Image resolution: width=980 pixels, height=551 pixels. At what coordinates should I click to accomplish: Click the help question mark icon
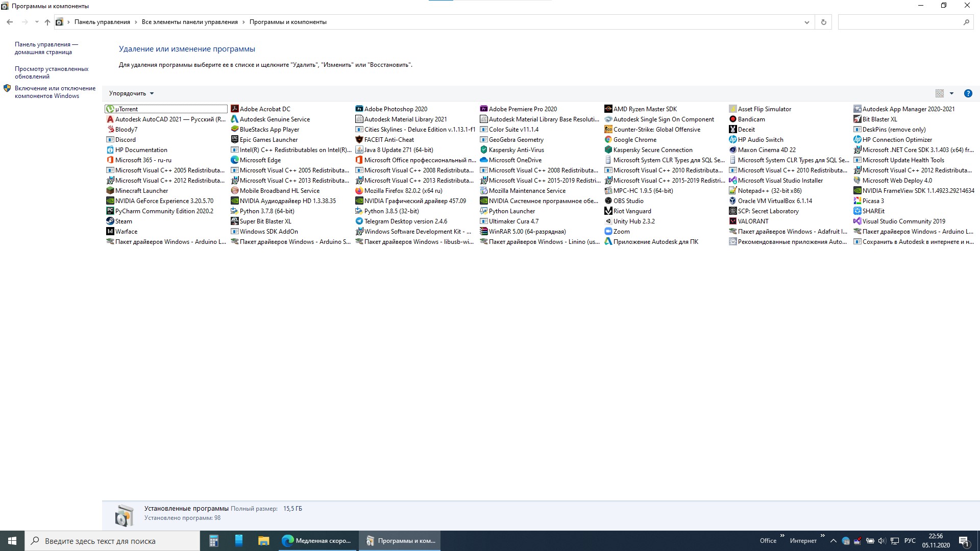pos(968,93)
